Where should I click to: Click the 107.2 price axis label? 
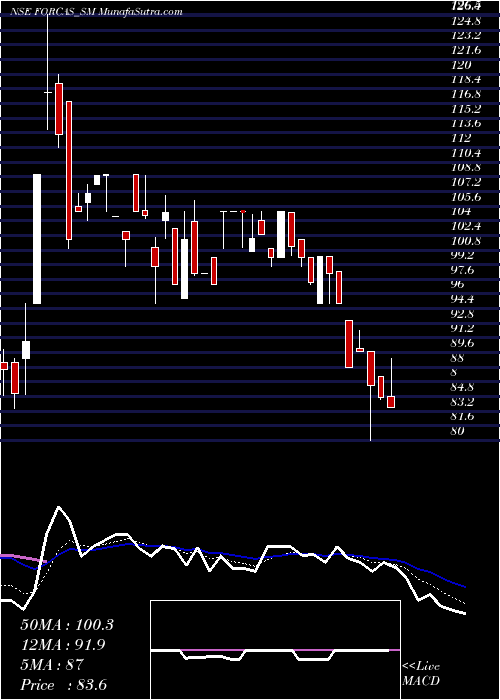pyautogui.click(x=467, y=182)
